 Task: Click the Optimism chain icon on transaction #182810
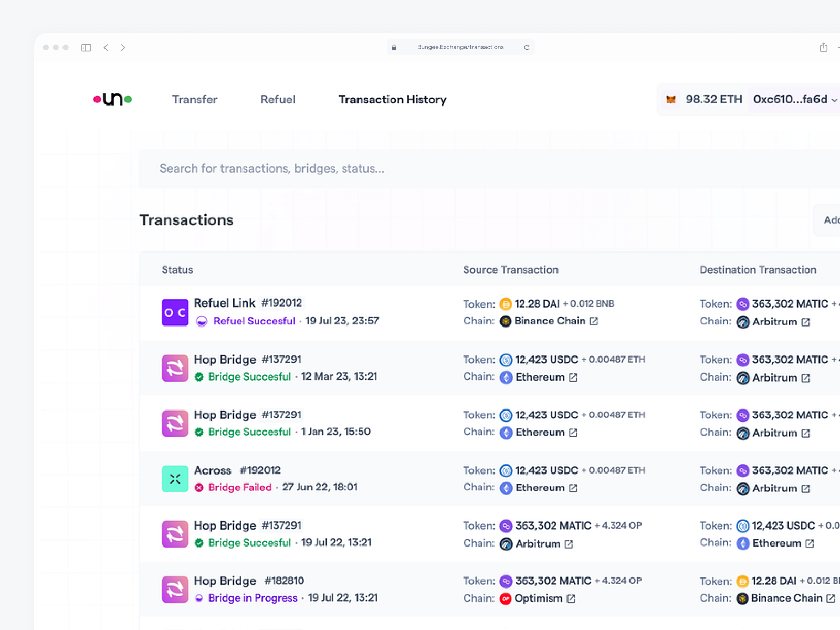(x=506, y=598)
